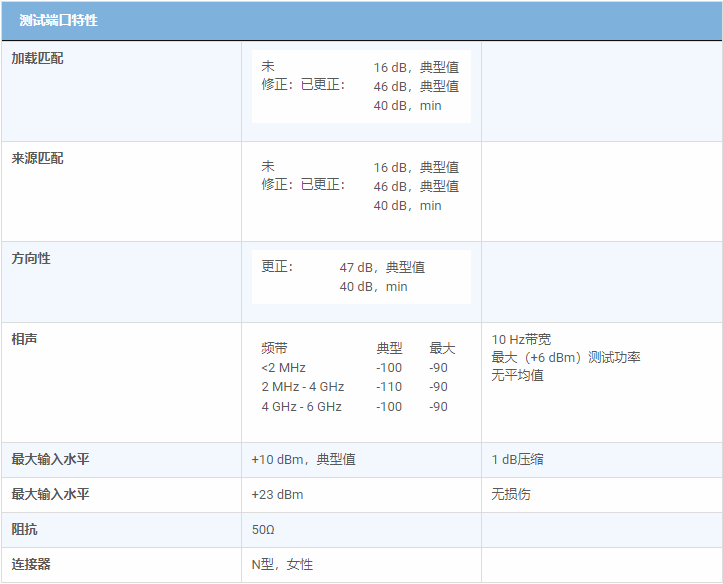Image resolution: width=723 pixels, height=584 pixels.
Task: Click the 典型 column heading
Action: [x=389, y=348]
